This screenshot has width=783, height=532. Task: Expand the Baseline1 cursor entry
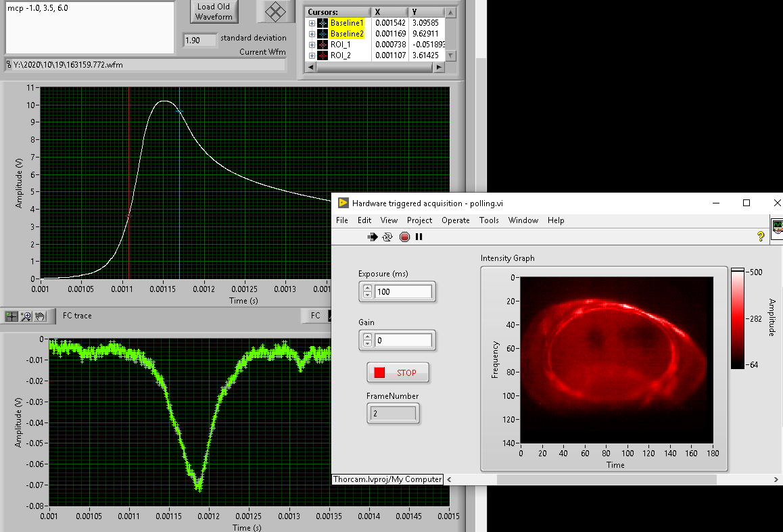312,23
